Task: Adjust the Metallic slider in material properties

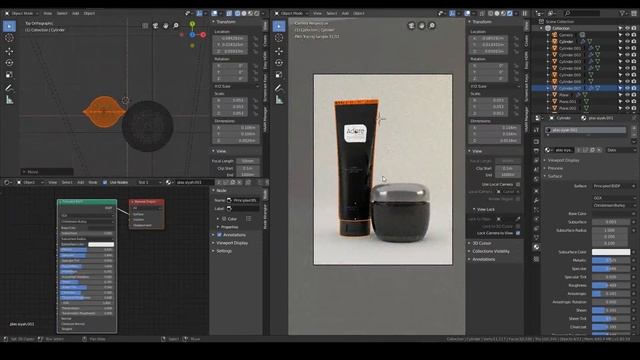Action: click(x=611, y=260)
